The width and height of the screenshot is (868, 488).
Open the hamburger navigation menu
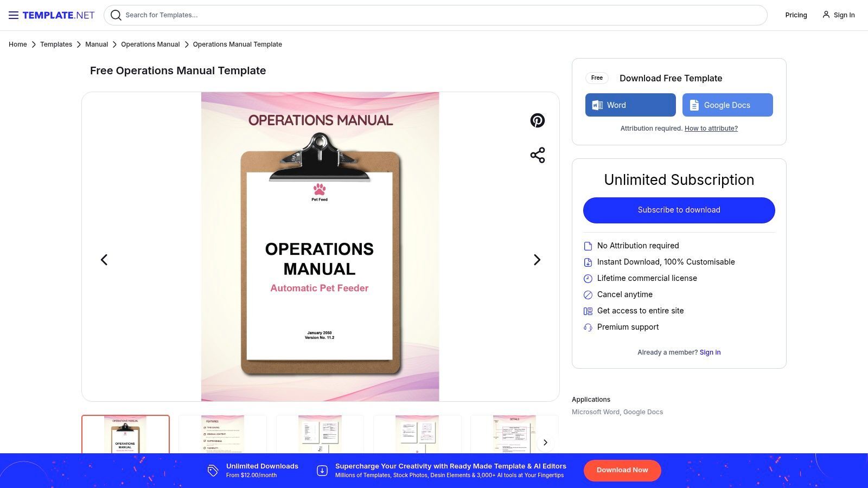pyautogui.click(x=13, y=15)
